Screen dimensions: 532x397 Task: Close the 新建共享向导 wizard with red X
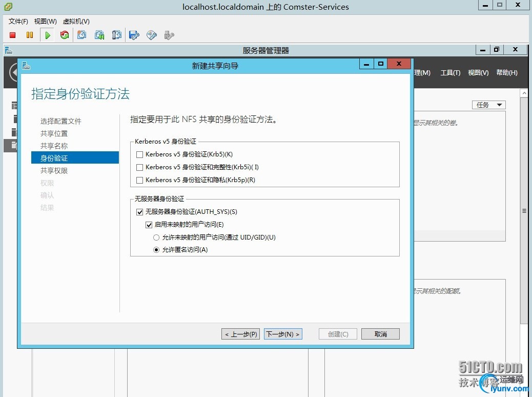pos(399,64)
